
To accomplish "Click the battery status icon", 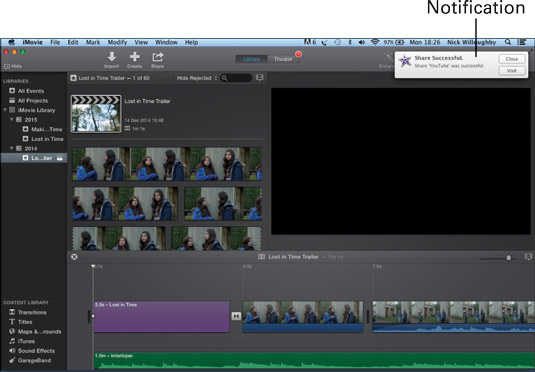I will coord(400,42).
